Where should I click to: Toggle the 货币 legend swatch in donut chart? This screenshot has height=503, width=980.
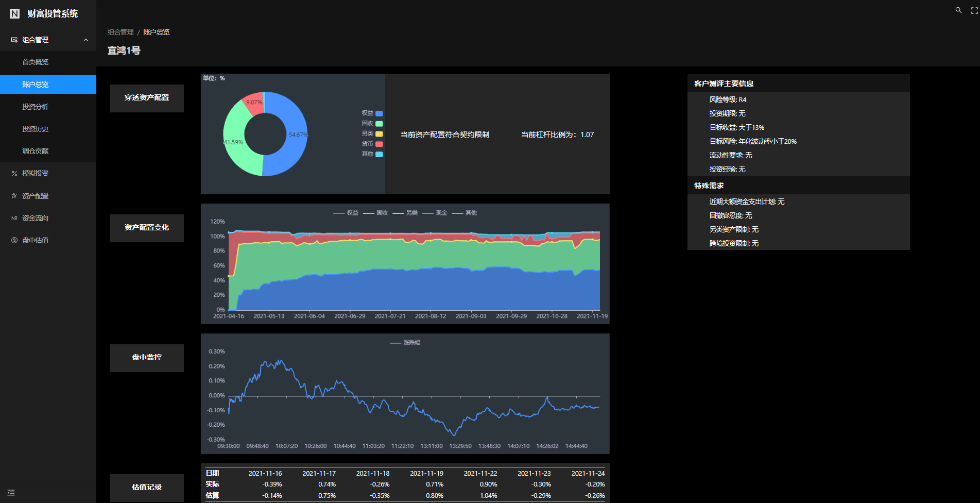point(379,144)
